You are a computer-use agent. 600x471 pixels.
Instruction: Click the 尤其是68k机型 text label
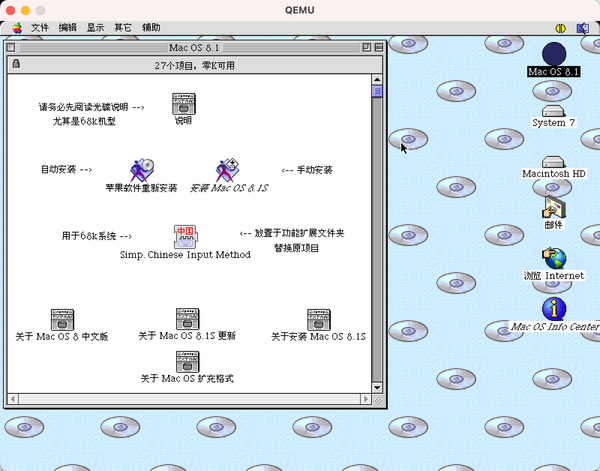[84, 121]
